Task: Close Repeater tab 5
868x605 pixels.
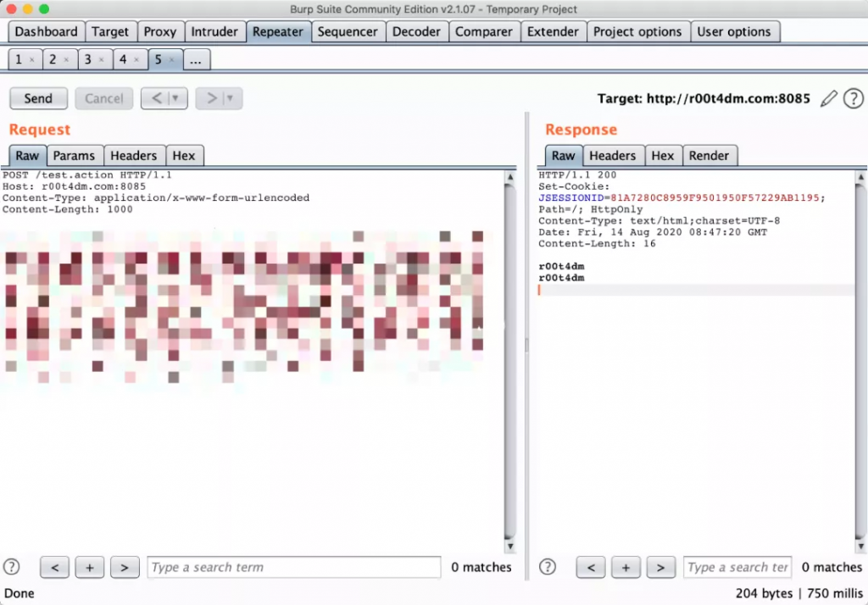Action: click(171, 60)
